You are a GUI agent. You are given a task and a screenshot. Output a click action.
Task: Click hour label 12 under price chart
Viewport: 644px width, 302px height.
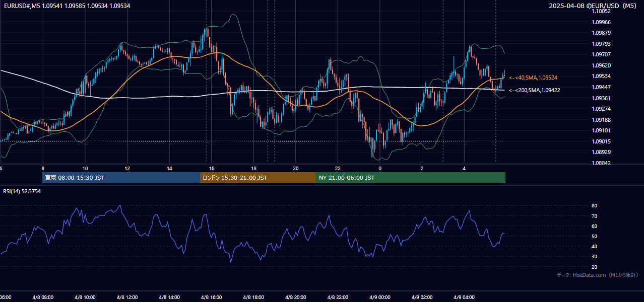coord(127,168)
